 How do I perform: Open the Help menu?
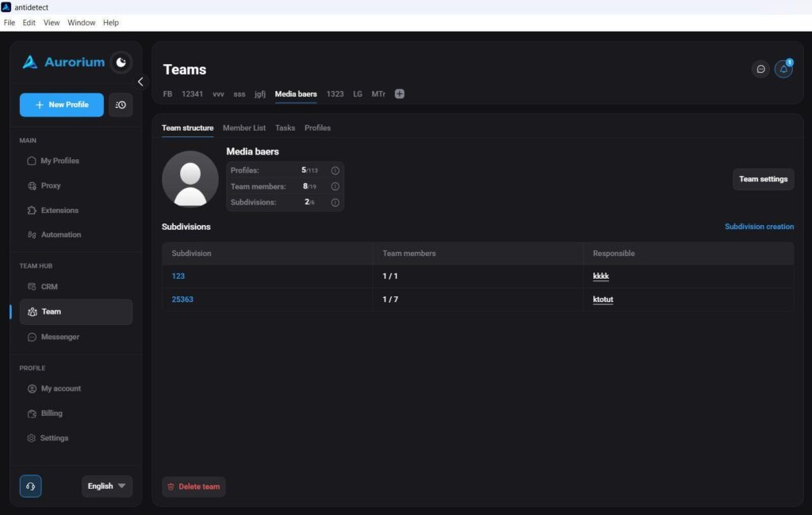[111, 23]
